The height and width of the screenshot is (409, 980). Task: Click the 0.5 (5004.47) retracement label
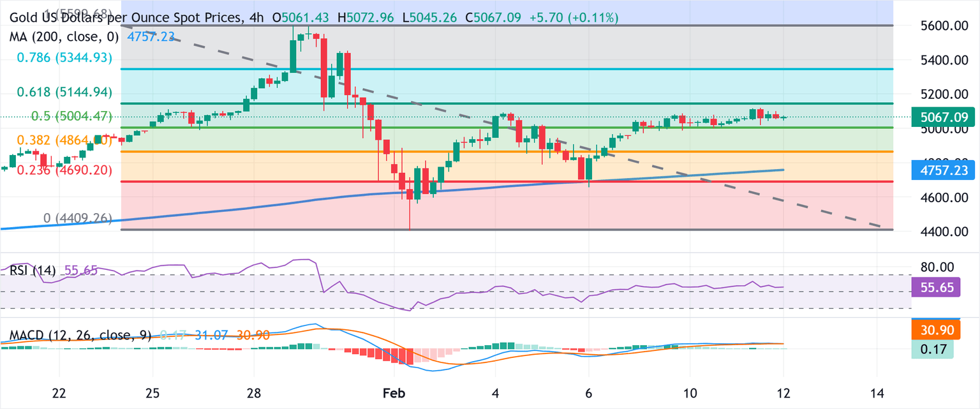(x=71, y=116)
